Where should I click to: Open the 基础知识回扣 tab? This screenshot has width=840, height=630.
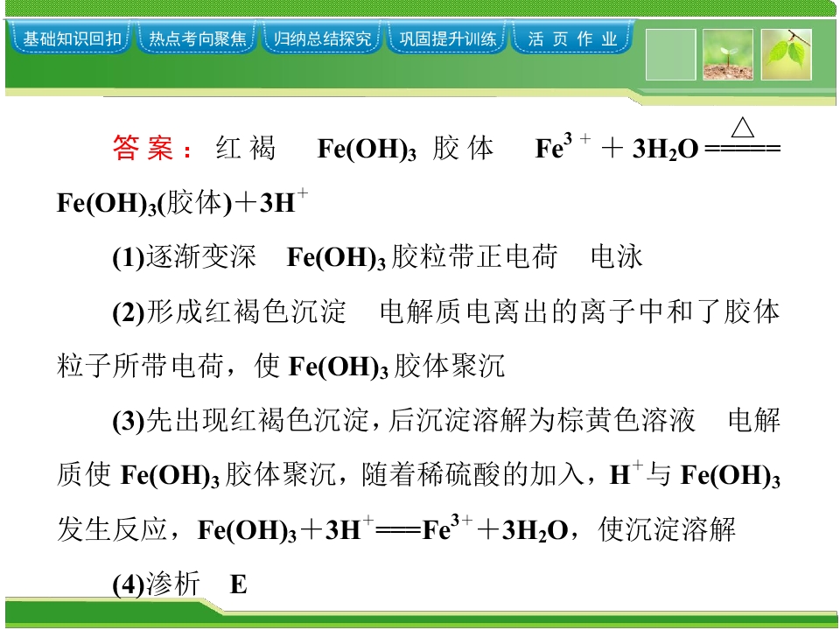(71, 38)
